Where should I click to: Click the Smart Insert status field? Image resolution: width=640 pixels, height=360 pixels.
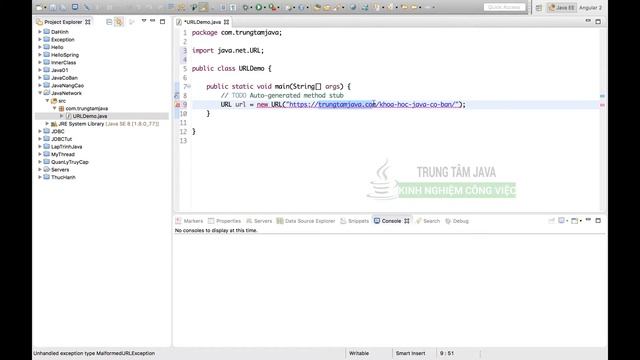tap(410, 353)
